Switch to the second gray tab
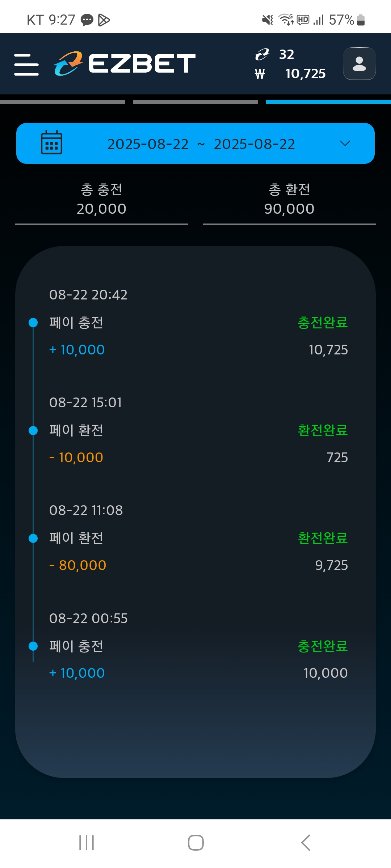 [x=195, y=102]
